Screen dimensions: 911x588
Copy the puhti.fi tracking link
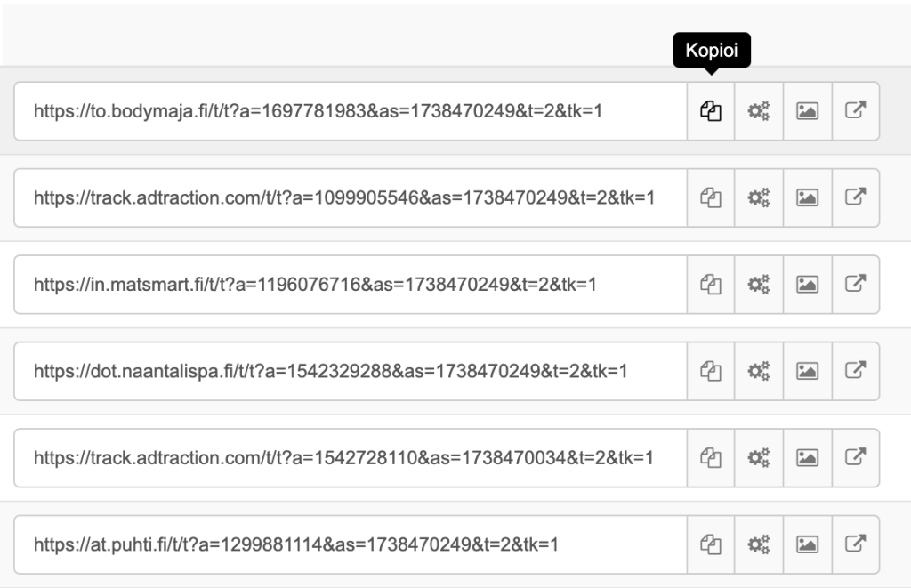pyautogui.click(x=710, y=544)
